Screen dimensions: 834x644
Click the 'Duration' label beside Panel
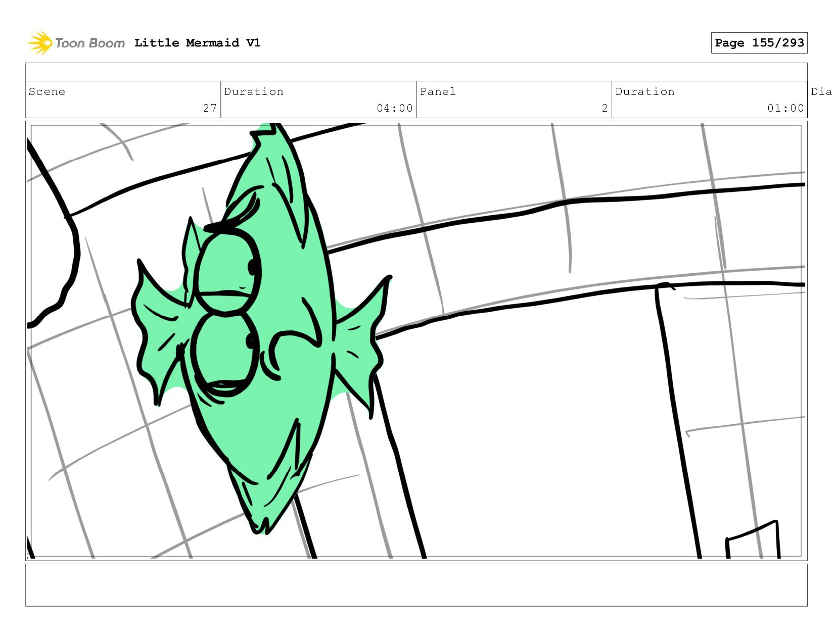pyautogui.click(x=645, y=91)
